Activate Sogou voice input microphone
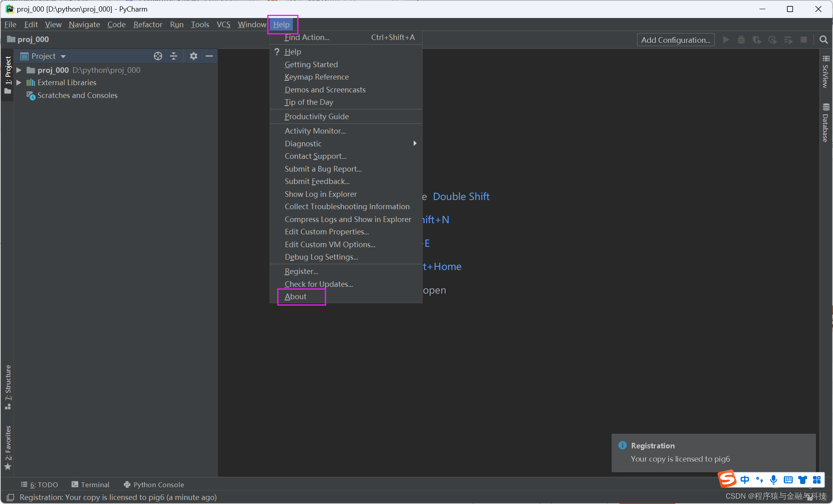Viewport: 833px width, 504px height. tap(773, 480)
